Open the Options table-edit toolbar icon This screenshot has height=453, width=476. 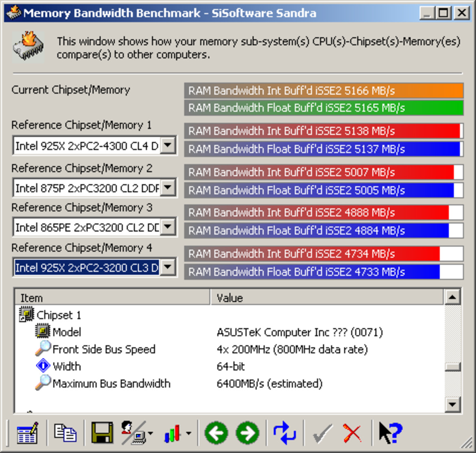[28, 433]
